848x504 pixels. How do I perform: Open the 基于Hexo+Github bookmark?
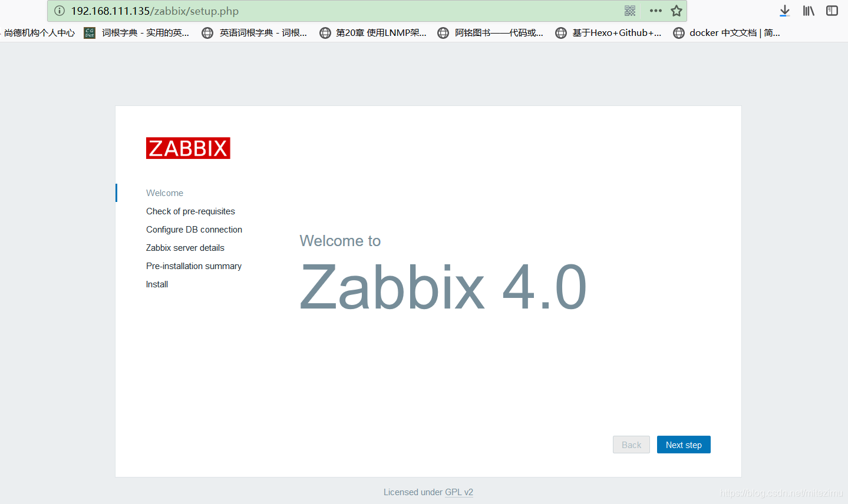(x=617, y=33)
